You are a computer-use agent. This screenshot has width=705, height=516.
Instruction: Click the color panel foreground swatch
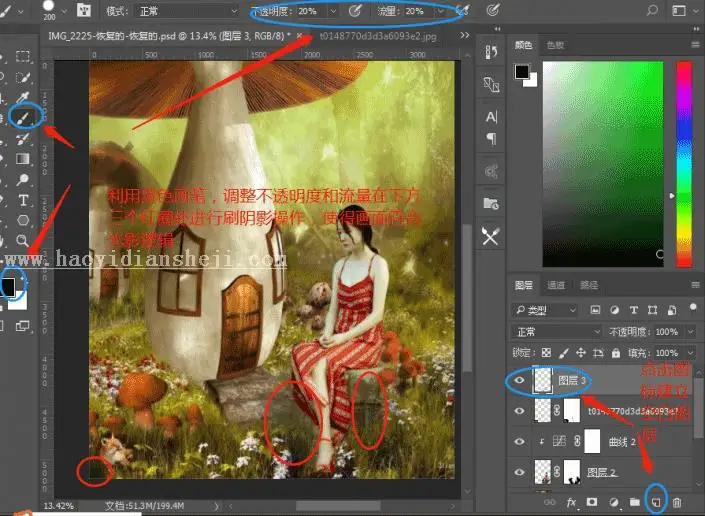tap(522, 71)
